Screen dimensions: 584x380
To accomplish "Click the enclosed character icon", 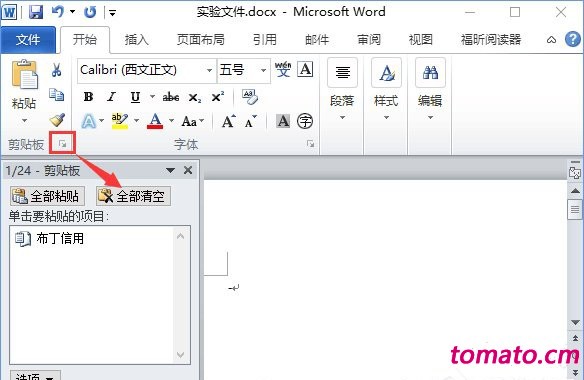I will [x=305, y=121].
